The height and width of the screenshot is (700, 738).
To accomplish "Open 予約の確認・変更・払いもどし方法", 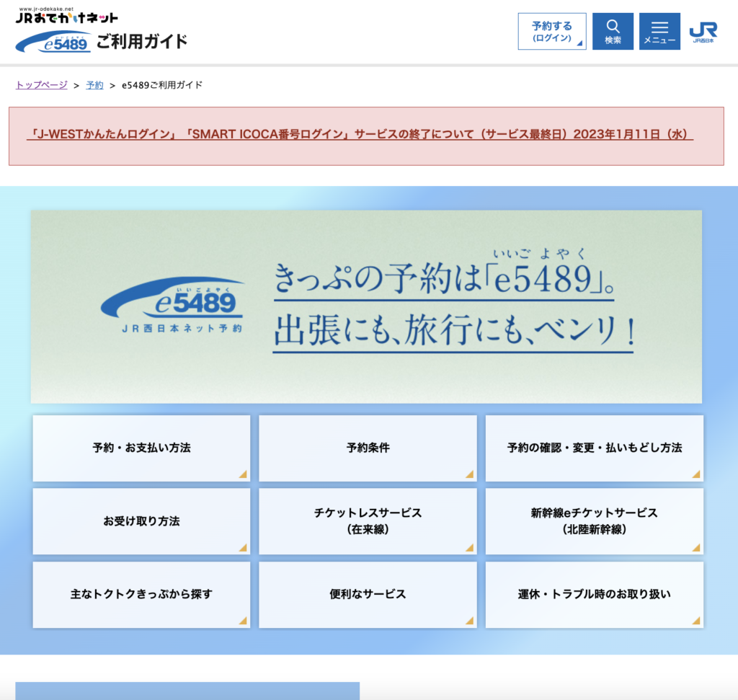I will [x=595, y=448].
